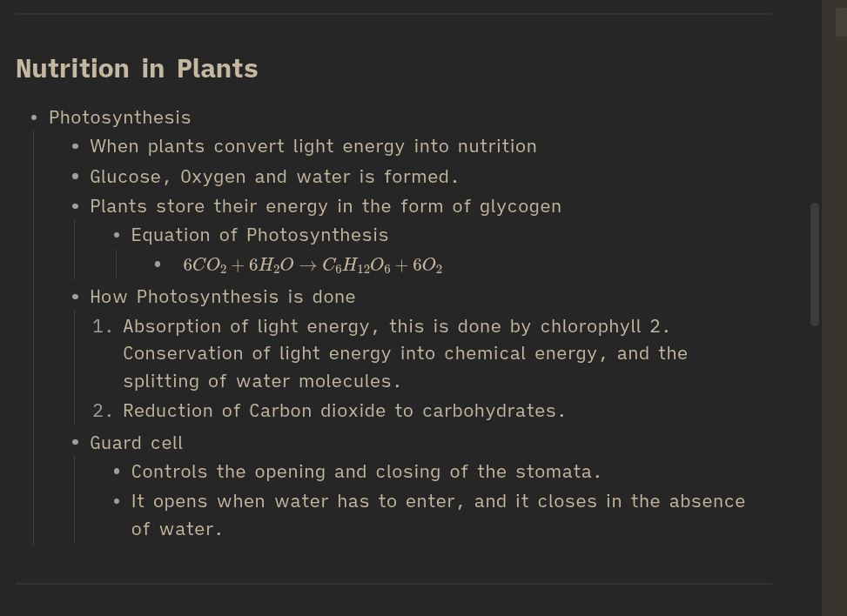Click the line starting "It opens when water has to enter"
The width and height of the screenshot is (847, 616).
(438, 501)
